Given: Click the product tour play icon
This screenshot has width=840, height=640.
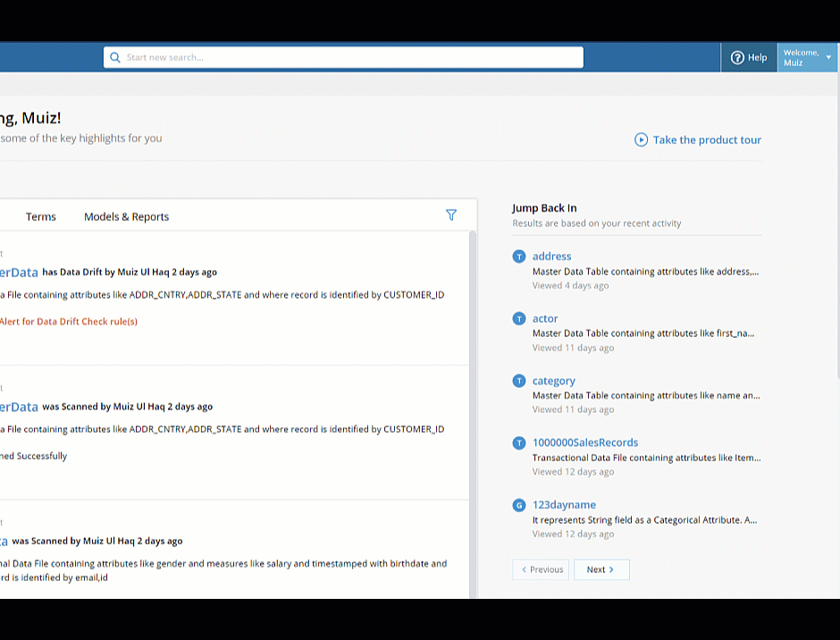Looking at the screenshot, I should [641, 140].
